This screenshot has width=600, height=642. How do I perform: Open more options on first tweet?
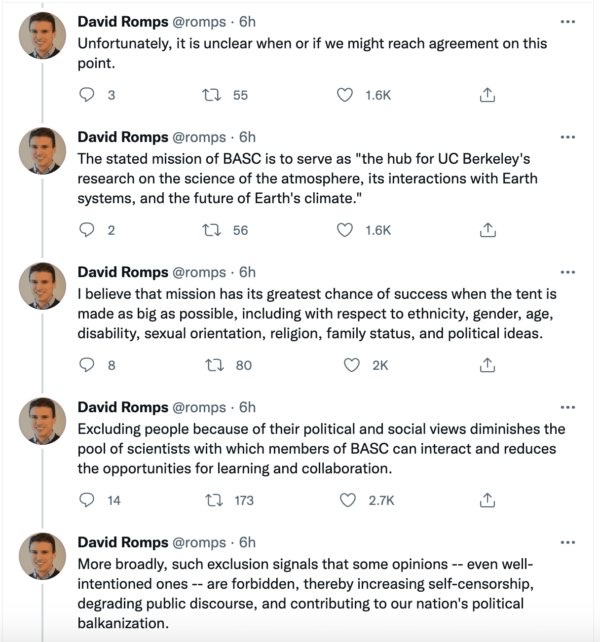(x=568, y=21)
